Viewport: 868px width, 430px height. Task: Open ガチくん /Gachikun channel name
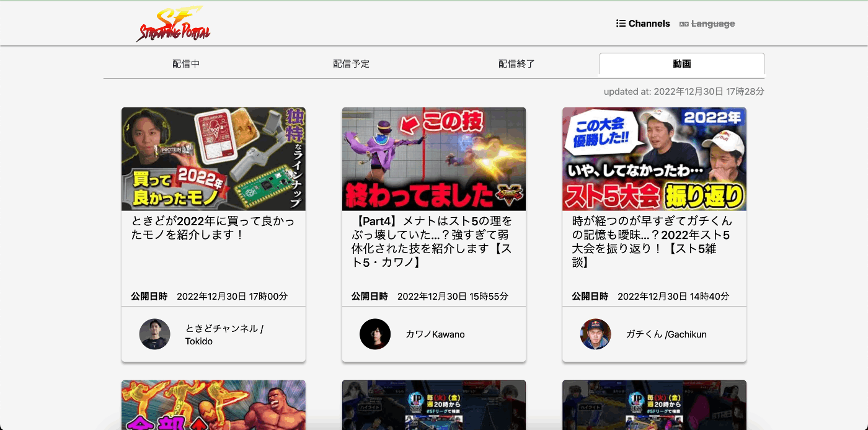point(666,334)
